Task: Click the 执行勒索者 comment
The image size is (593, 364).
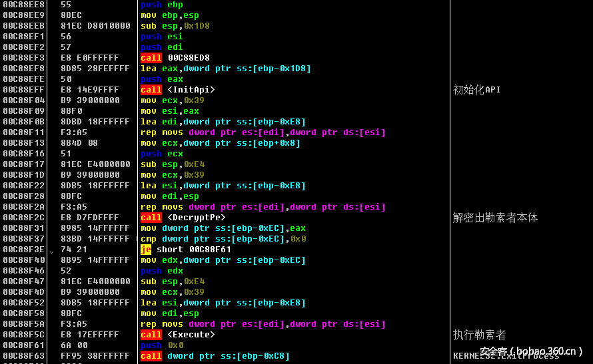Action: tap(479, 335)
